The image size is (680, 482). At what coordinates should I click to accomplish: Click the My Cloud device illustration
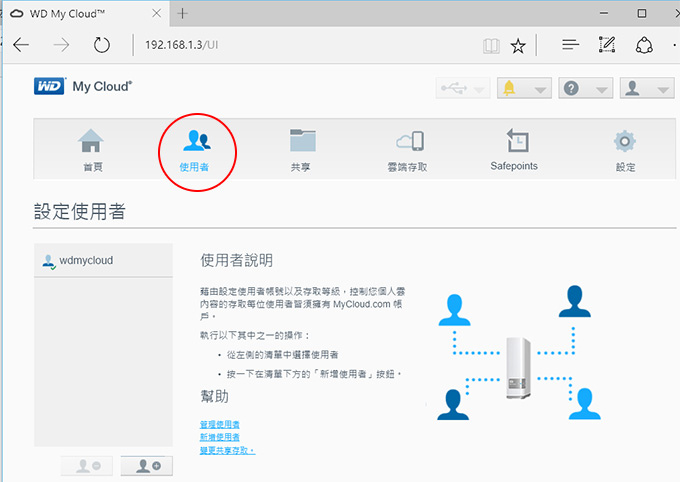(519, 367)
